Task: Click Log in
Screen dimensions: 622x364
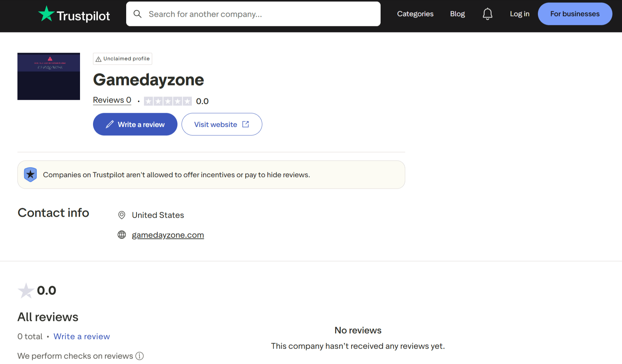Action: 519,14
